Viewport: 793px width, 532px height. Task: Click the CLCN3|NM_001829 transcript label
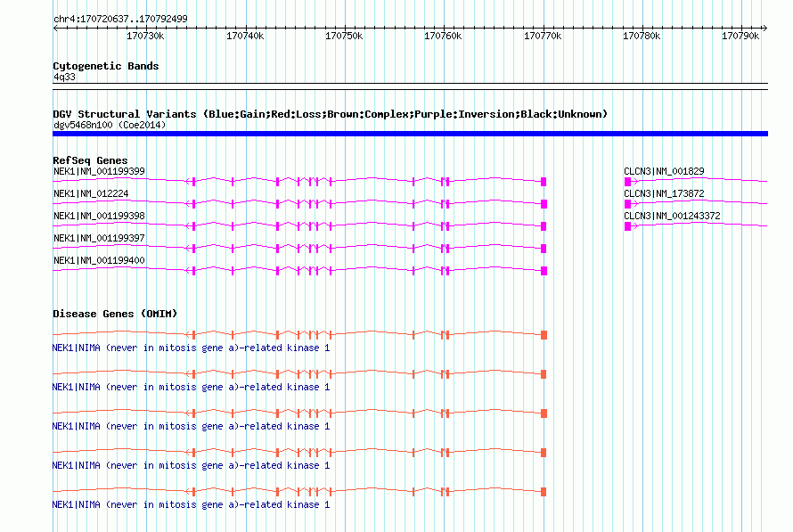664,171
